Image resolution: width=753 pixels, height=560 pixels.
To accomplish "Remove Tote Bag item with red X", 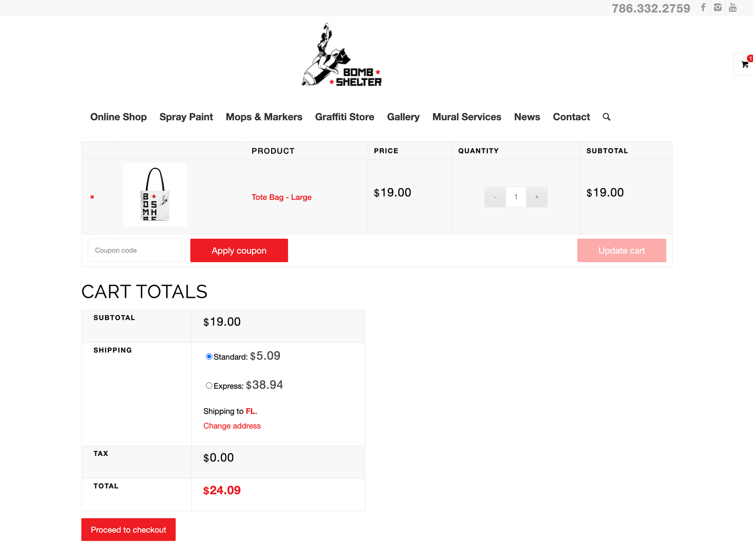I will click(92, 197).
